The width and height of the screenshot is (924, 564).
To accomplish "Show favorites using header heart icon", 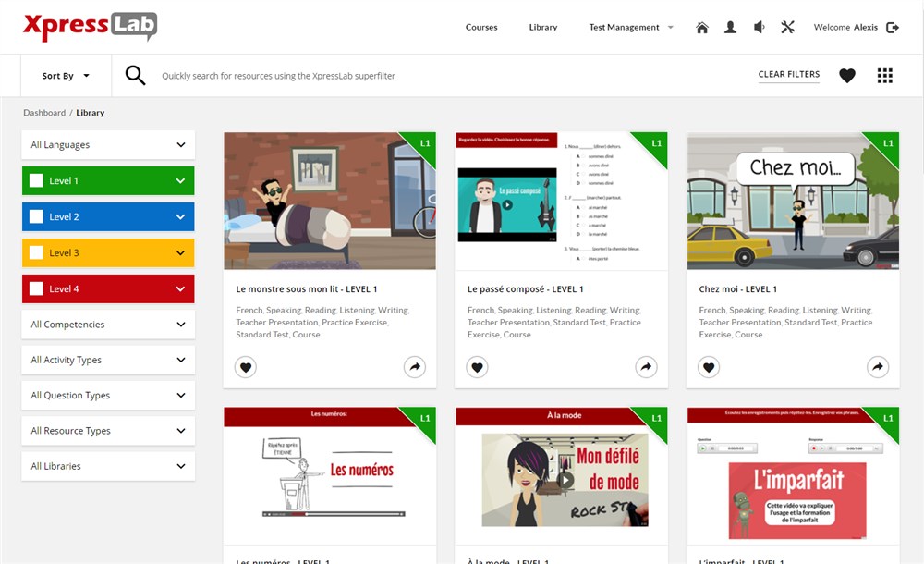I will [847, 76].
